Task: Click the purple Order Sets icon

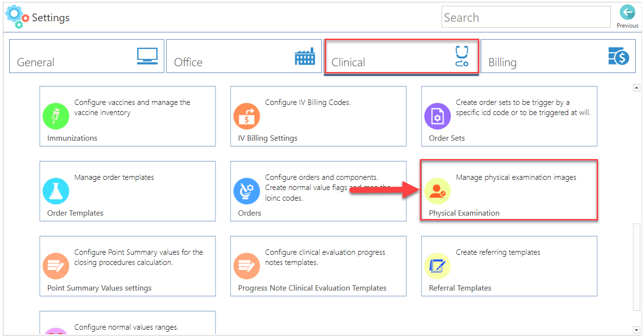Action: 438,116
